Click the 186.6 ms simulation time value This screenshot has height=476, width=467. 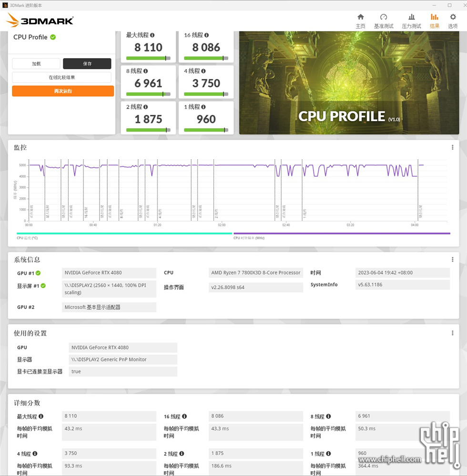click(256, 468)
